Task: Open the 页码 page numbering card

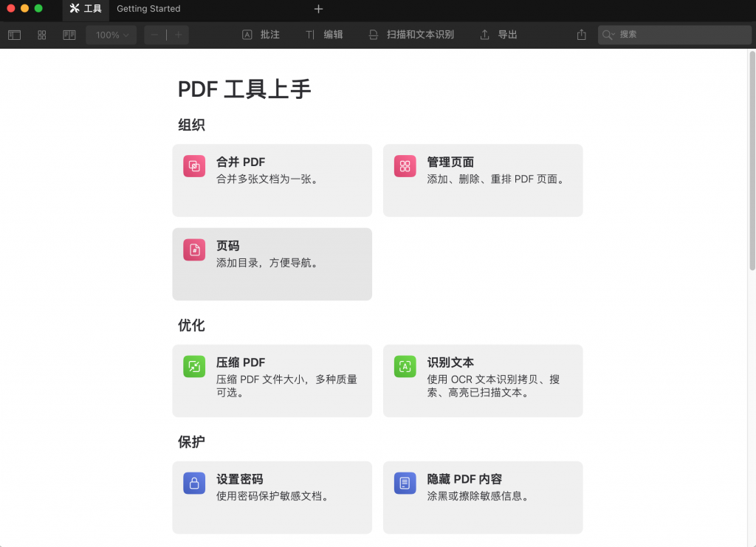Action: [x=272, y=264]
